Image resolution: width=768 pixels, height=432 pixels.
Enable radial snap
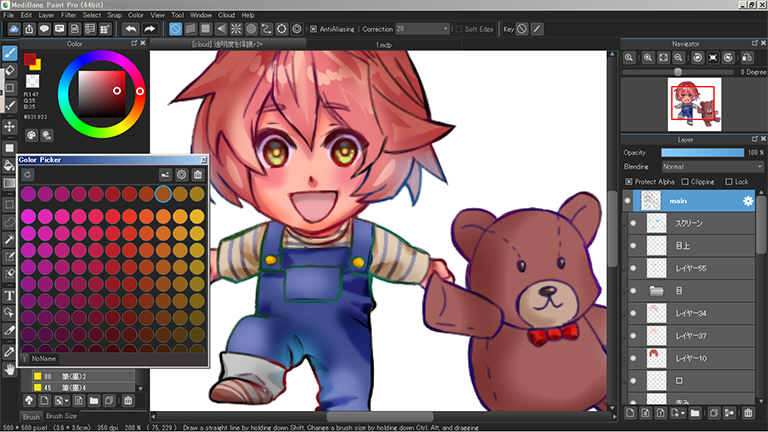coord(236,29)
